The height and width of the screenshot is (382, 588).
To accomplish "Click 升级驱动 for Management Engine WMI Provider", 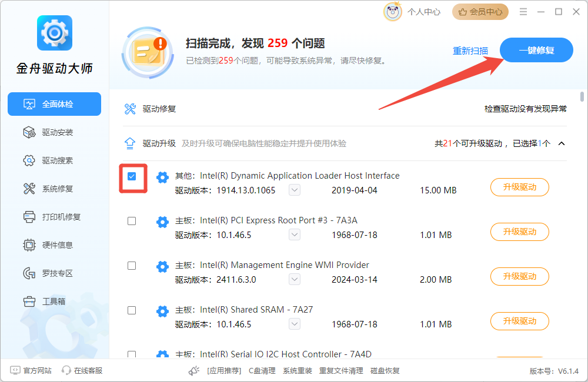I will click(x=520, y=276).
